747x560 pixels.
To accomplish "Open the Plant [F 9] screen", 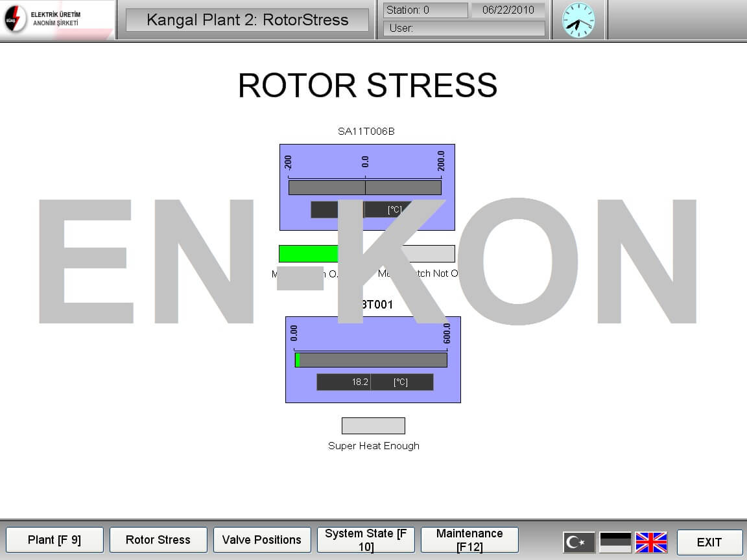I will (x=54, y=540).
